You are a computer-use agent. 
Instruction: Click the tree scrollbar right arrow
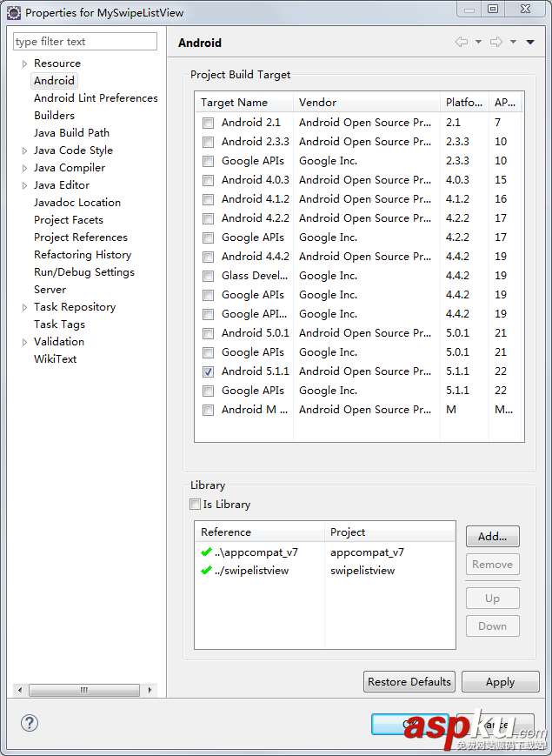pyautogui.click(x=150, y=690)
